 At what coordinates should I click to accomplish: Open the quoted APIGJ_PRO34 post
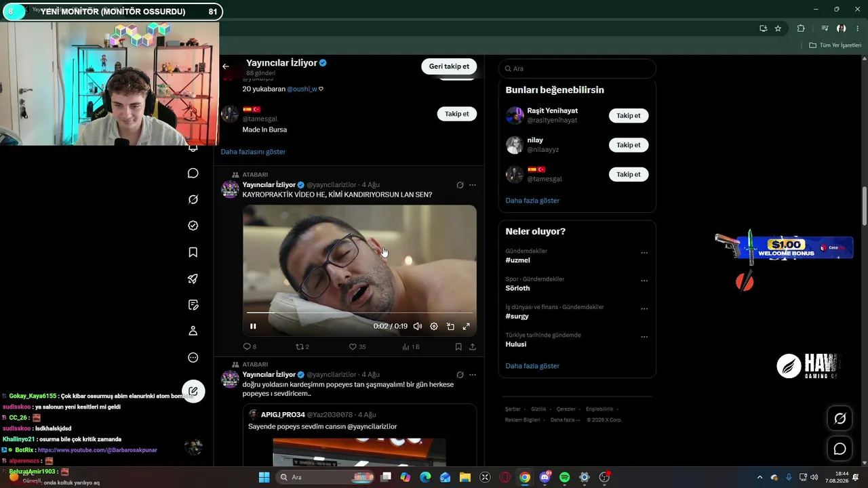pyautogui.click(x=359, y=435)
